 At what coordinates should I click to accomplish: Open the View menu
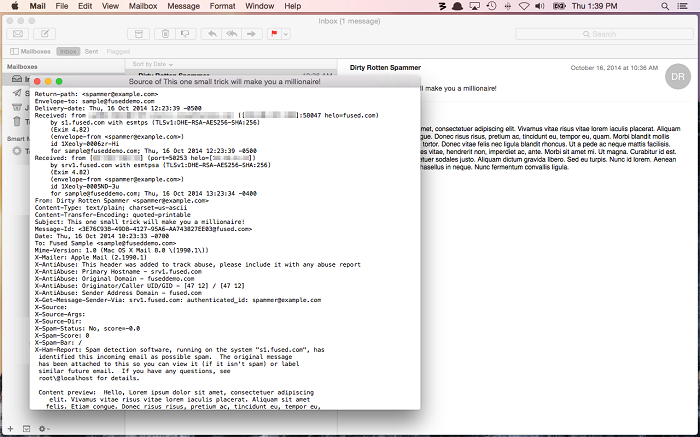[110, 6]
